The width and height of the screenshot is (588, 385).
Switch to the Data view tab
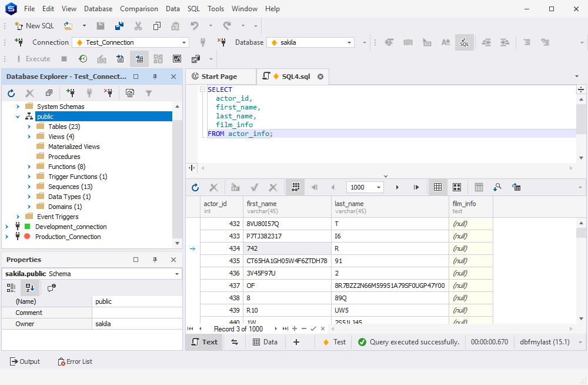coord(266,342)
